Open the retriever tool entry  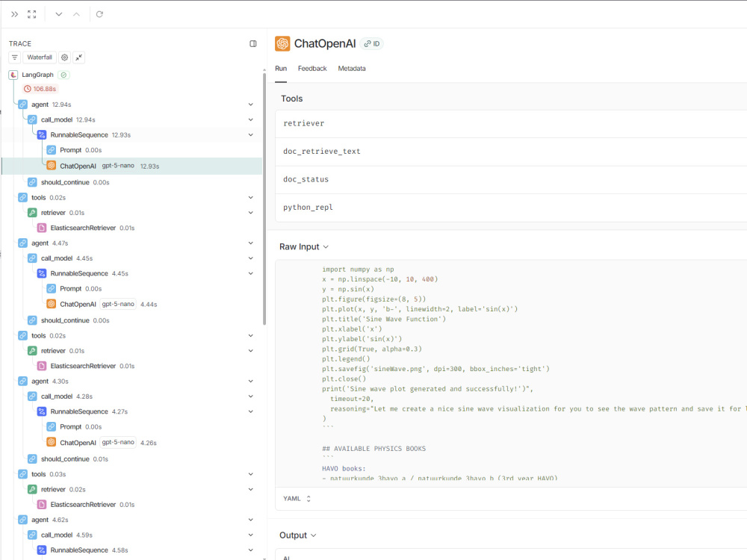pyautogui.click(x=511, y=124)
